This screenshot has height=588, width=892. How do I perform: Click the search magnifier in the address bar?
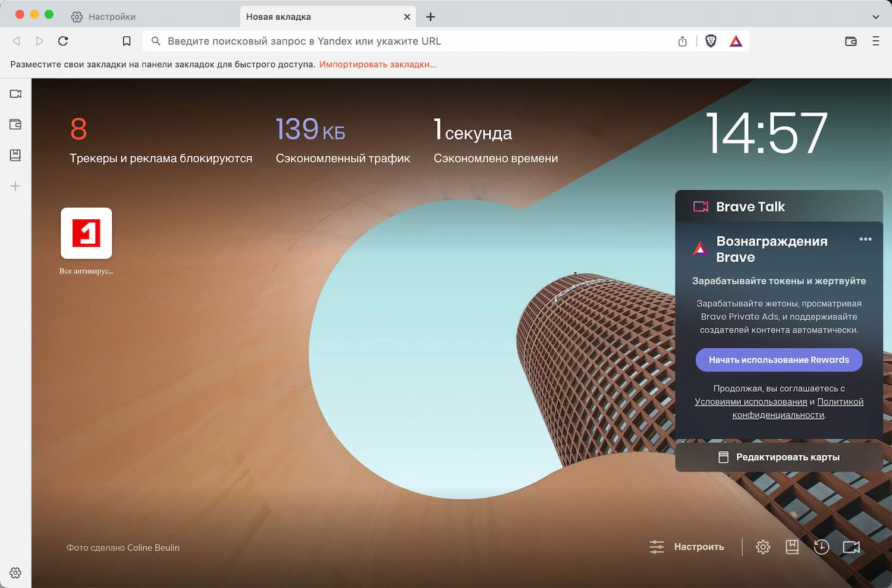pyautogui.click(x=156, y=41)
